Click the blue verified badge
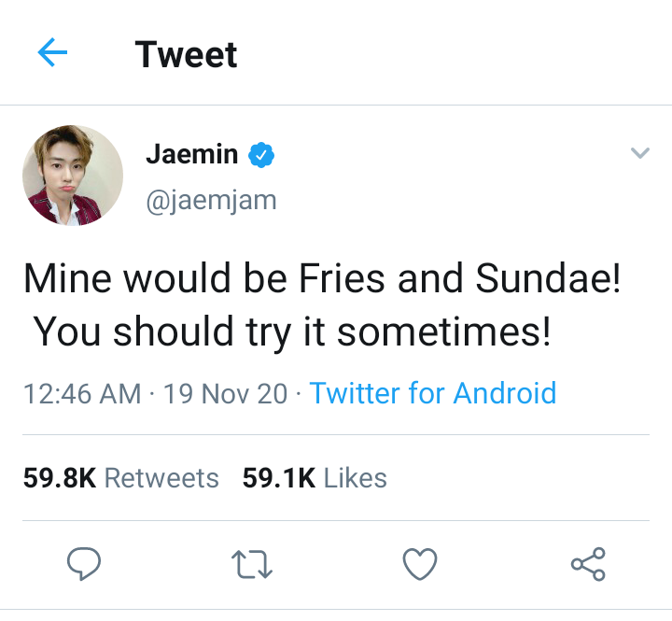672x621 pixels. click(260, 155)
